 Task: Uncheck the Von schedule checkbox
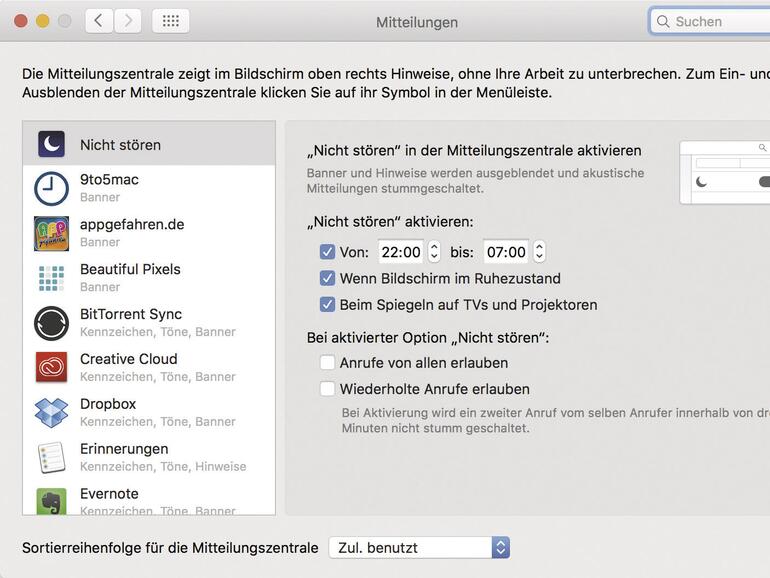[327, 252]
